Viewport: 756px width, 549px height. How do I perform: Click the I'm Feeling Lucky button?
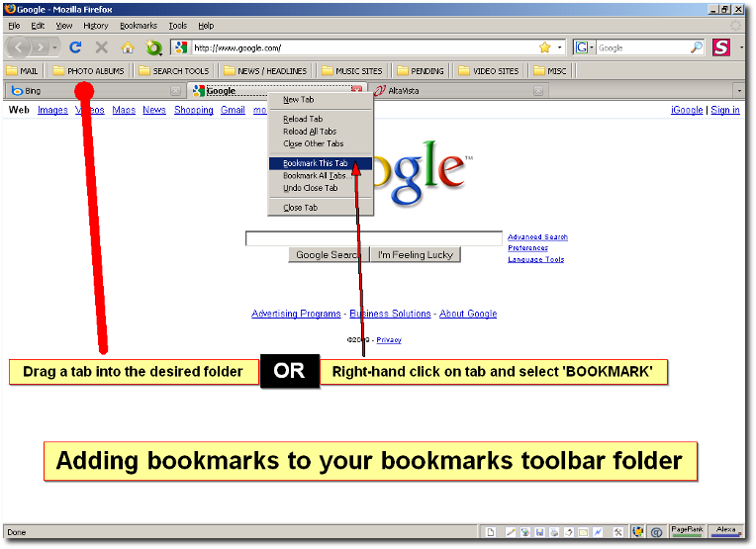(416, 255)
